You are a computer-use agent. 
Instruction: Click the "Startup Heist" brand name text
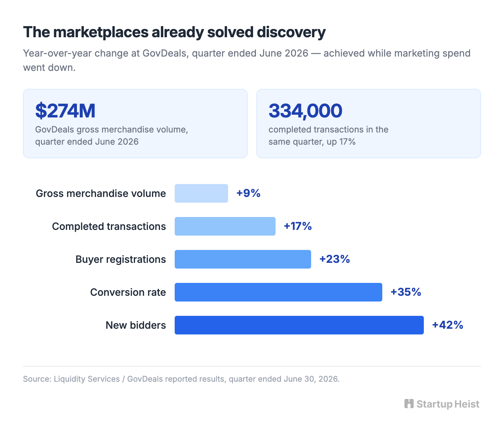[x=448, y=404]
